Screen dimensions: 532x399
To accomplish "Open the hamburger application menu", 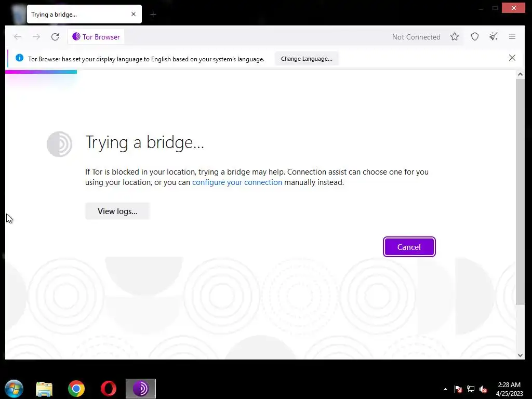I will tap(512, 37).
